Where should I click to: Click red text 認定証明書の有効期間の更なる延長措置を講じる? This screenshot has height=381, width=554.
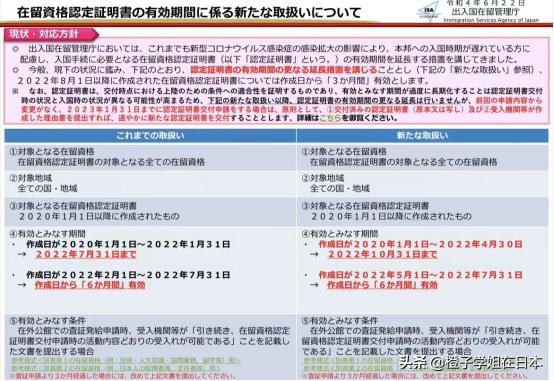[284, 70]
